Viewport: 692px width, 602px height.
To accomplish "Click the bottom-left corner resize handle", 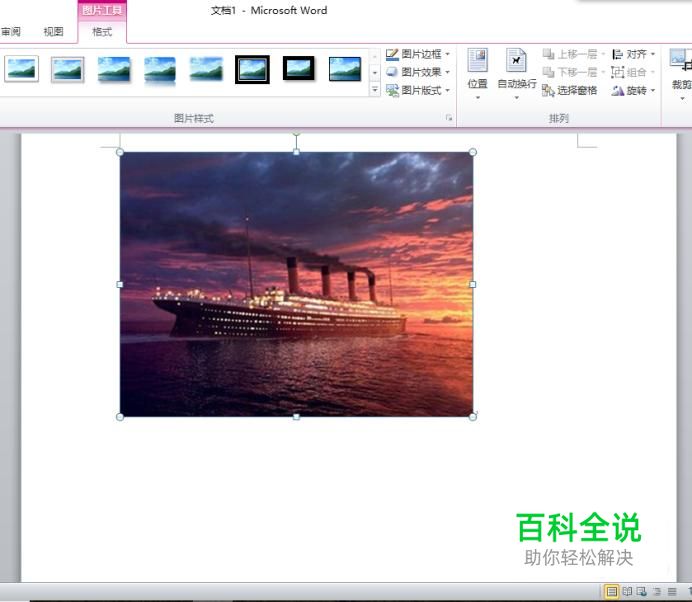I will coord(120,417).
